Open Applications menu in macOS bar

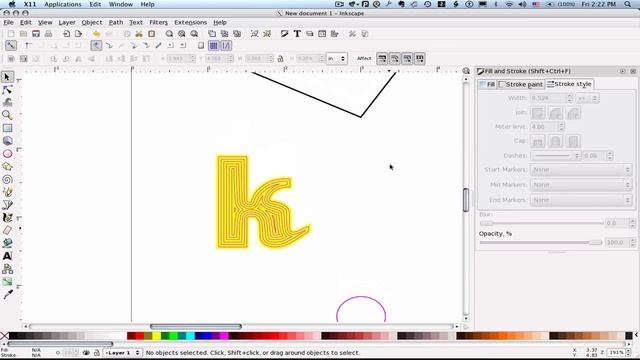click(63, 4)
